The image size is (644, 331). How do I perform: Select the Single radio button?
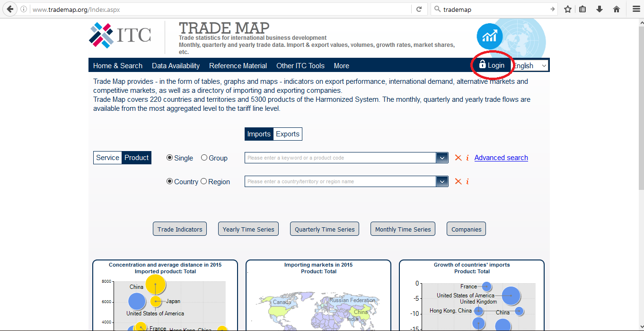[x=169, y=158]
